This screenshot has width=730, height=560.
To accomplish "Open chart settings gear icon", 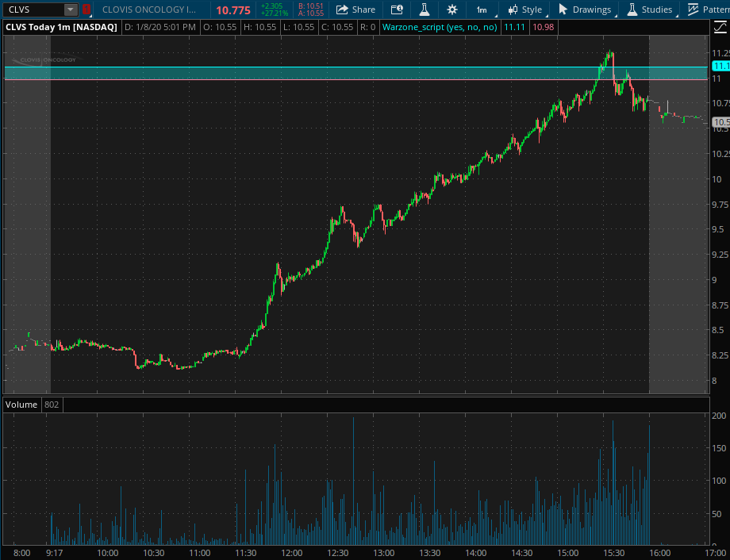I will tap(452, 10).
